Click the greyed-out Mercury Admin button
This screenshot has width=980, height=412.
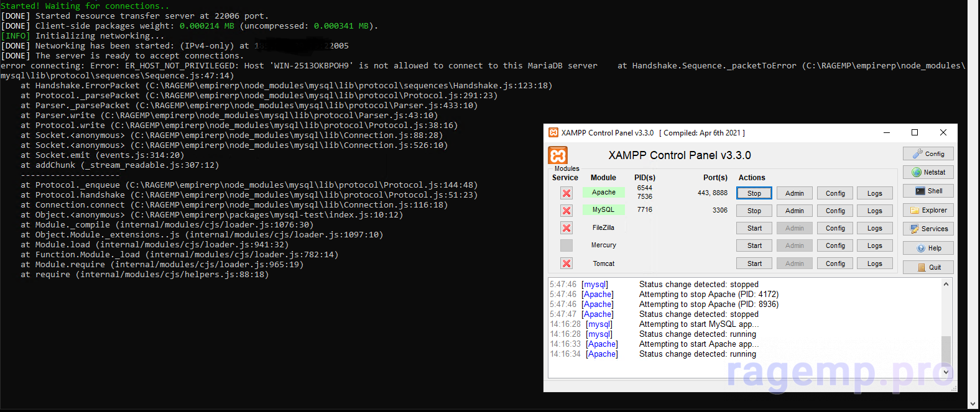point(795,245)
